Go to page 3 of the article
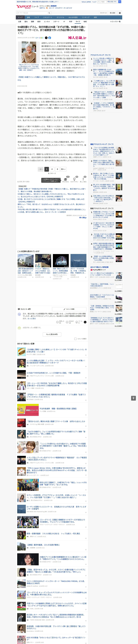The width and height of the screenshot is (138, 644). (57, 169)
